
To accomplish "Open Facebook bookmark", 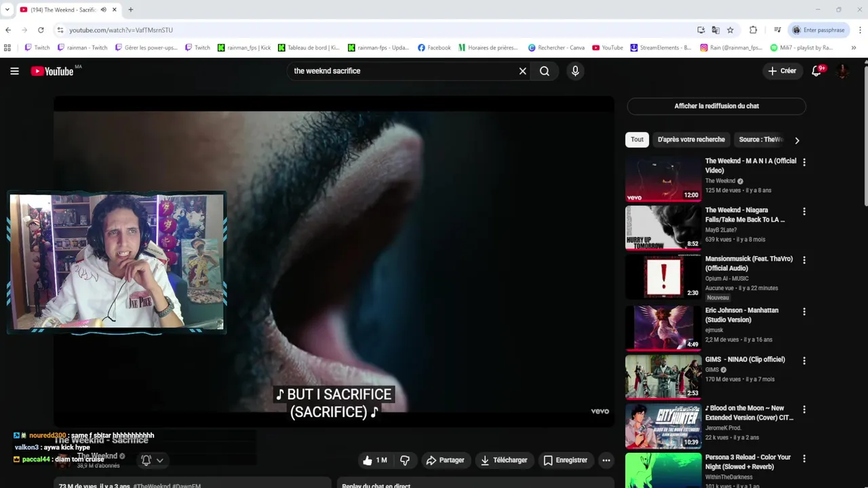I will (434, 47).
